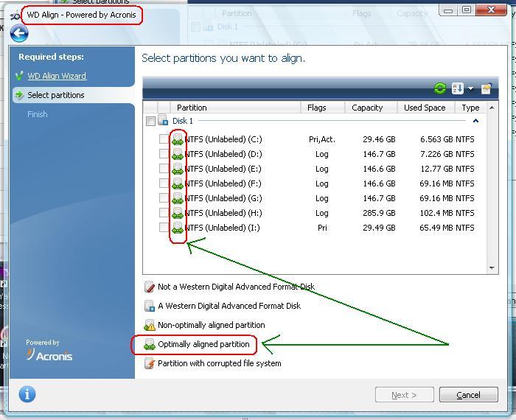Minimize the WD Align window
The image size is (516, 420).
click(448, 10)
